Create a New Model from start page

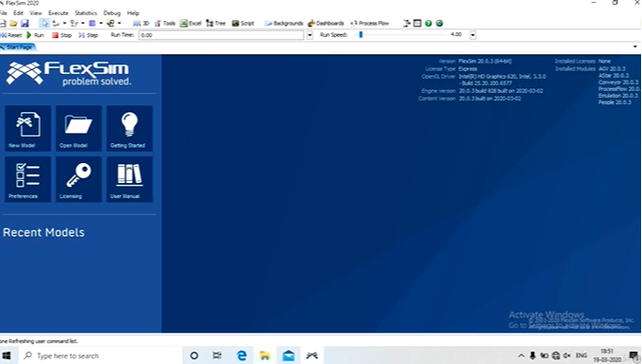pos(28,128)
